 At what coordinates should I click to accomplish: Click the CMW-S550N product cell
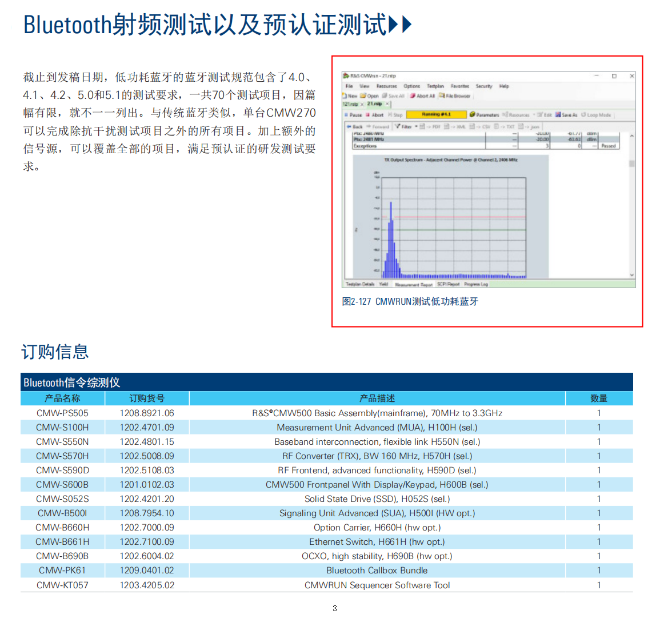tap(63, 442)
